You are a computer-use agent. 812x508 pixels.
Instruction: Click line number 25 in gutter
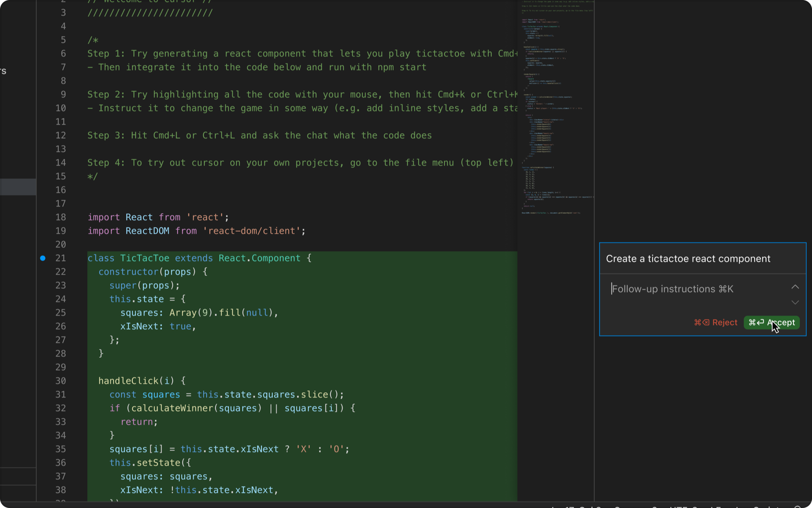pos(60,313)
